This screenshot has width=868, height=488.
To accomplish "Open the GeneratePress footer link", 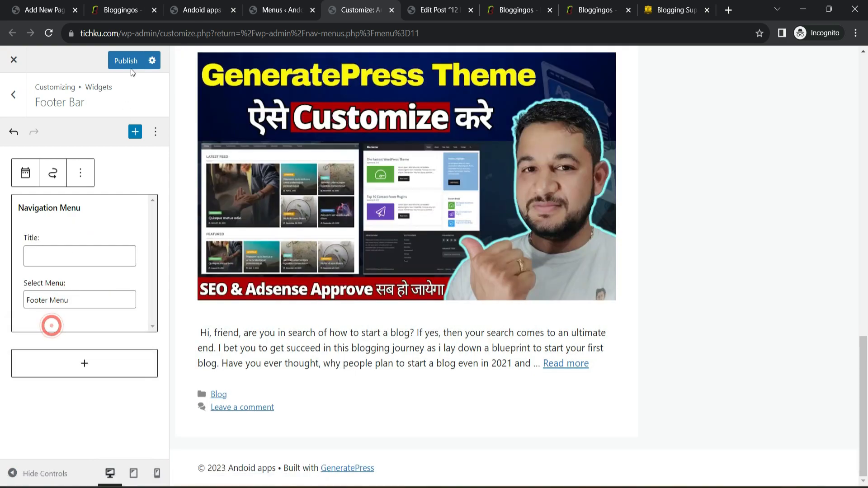I will 347,468.
